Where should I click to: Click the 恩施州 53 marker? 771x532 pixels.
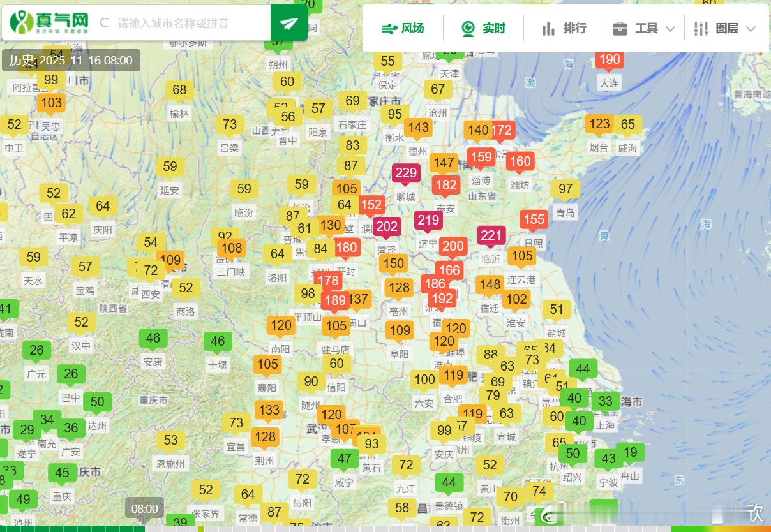(x=170, y=441)
